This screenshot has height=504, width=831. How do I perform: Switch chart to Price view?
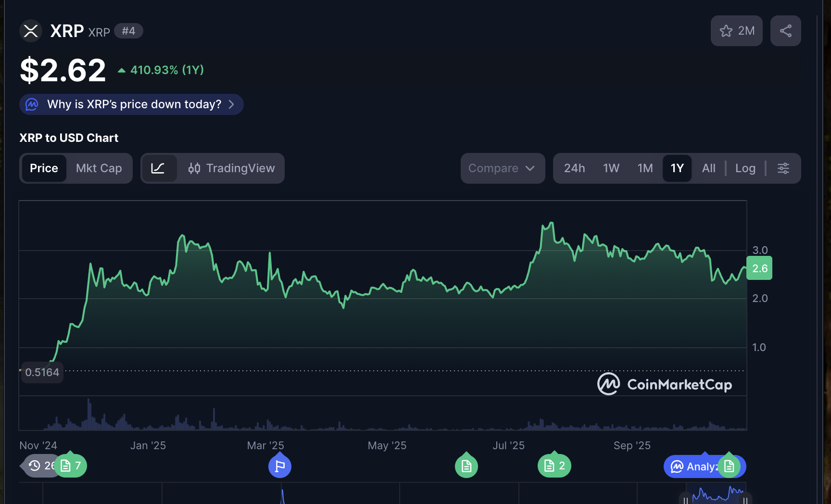pyautogui.click(x=44, y=168)
